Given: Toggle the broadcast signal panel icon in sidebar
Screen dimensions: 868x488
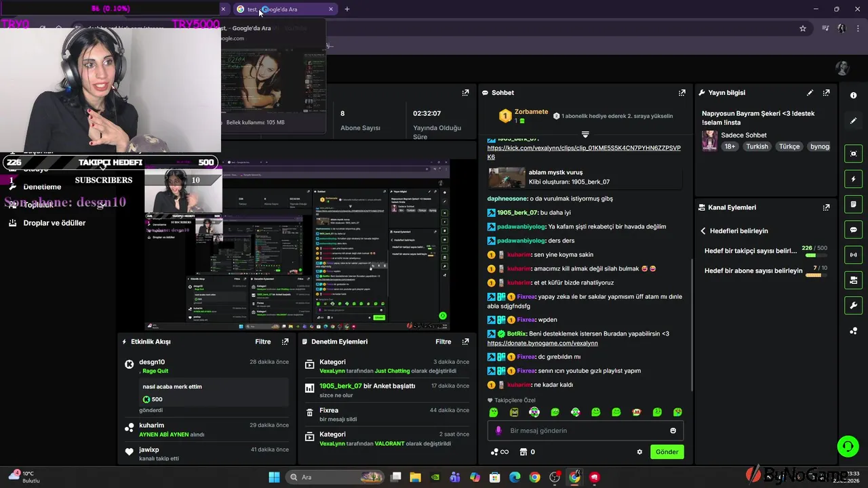Looking at the screenshot, I should coord(853,255).
